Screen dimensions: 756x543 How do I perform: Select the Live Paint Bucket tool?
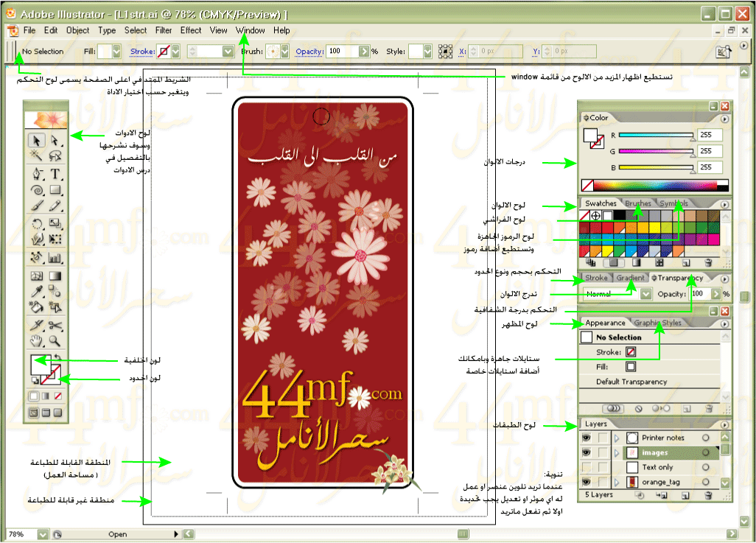pyautogui.click(x=37, y=306)
